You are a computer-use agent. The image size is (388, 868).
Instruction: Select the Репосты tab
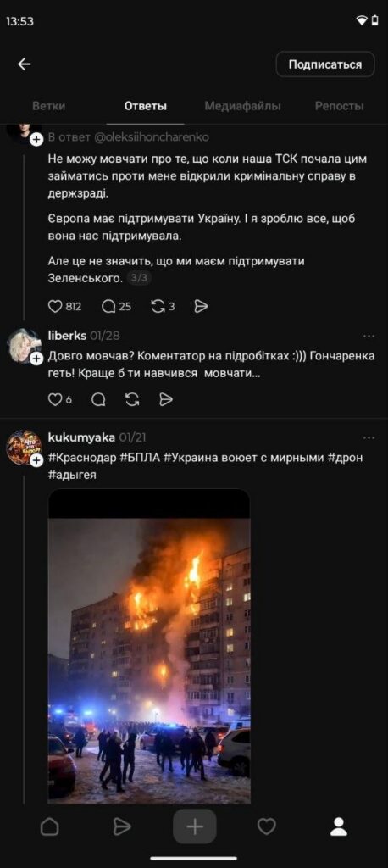pos(340,106)
